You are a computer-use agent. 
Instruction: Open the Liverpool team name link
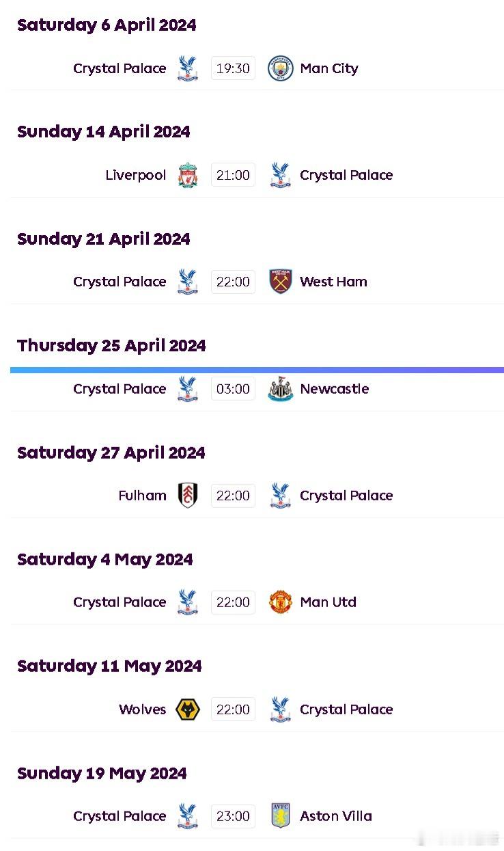pos(136,175)
